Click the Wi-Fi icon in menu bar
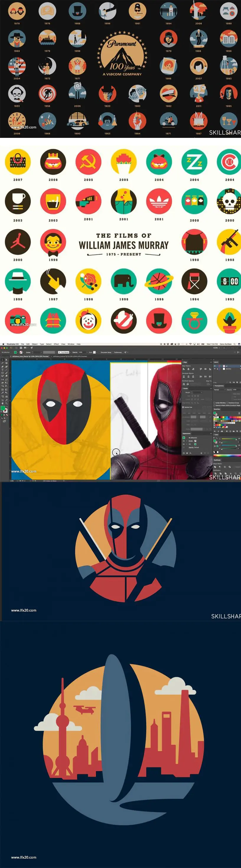The image size is (241, 868). tap(190, 344)
